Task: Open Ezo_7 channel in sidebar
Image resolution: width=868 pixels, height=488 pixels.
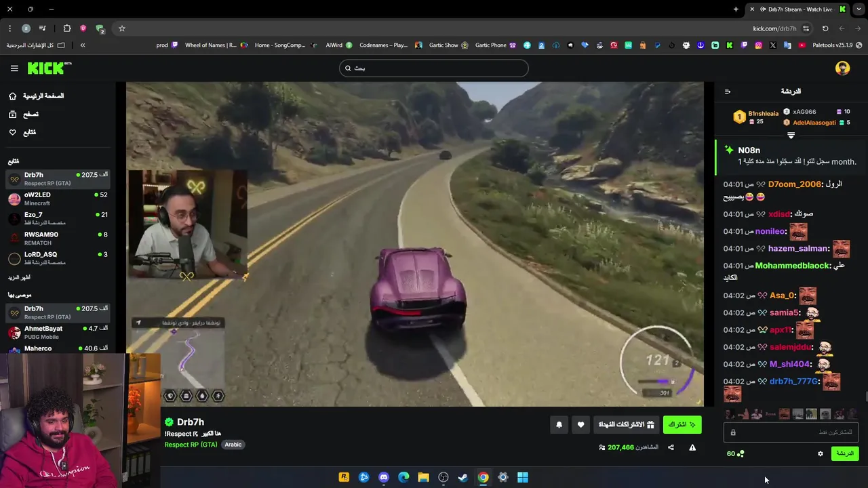Action: [58, 218]
